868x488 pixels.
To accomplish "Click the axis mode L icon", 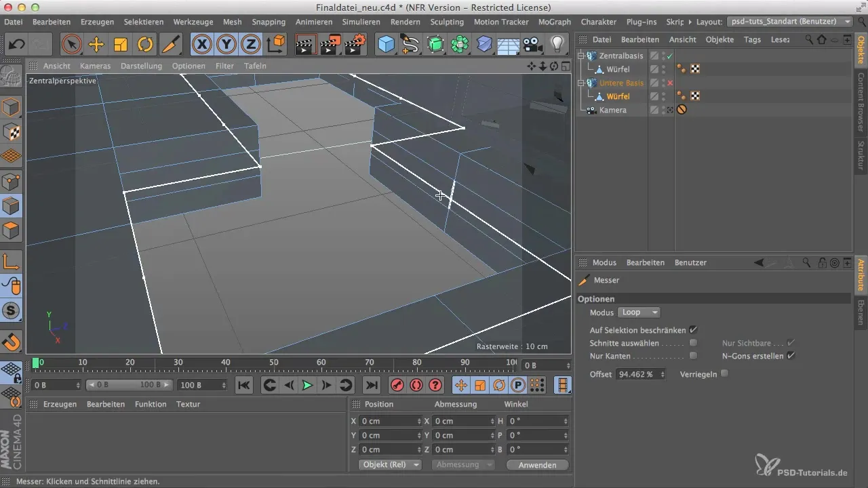I will pos(12,261).
